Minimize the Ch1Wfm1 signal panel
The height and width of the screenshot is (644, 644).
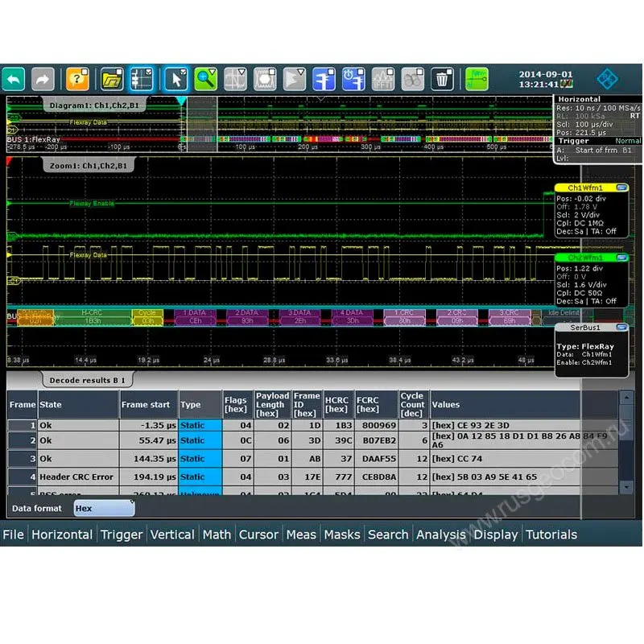click(x=621, y=188)
